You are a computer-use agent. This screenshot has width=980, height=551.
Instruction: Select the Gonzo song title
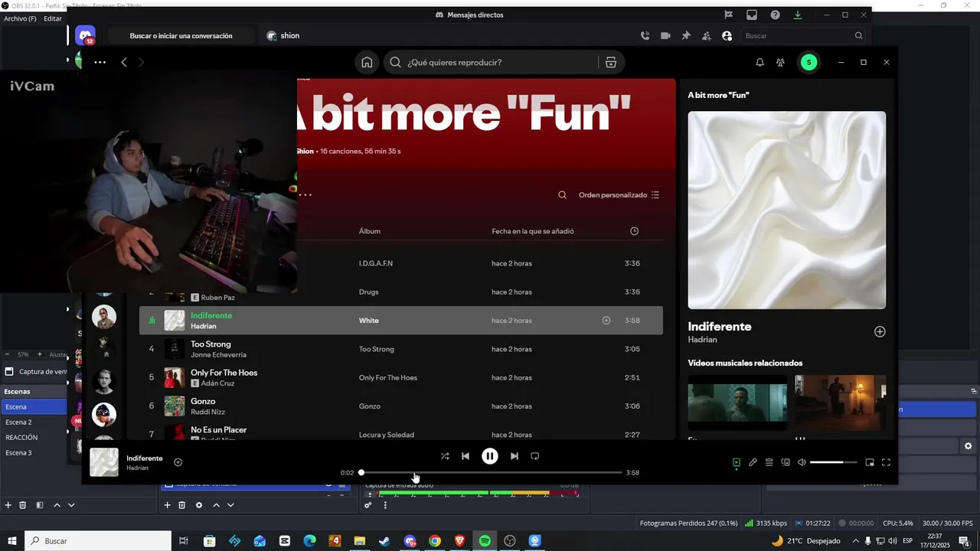tap(203, 401)
